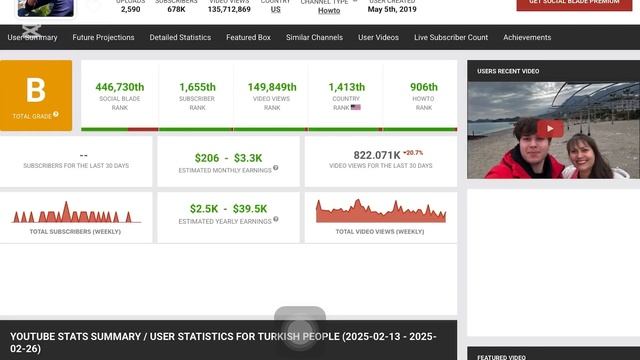Click Subscribers for the Last 30 Days label

pos(76,166)
